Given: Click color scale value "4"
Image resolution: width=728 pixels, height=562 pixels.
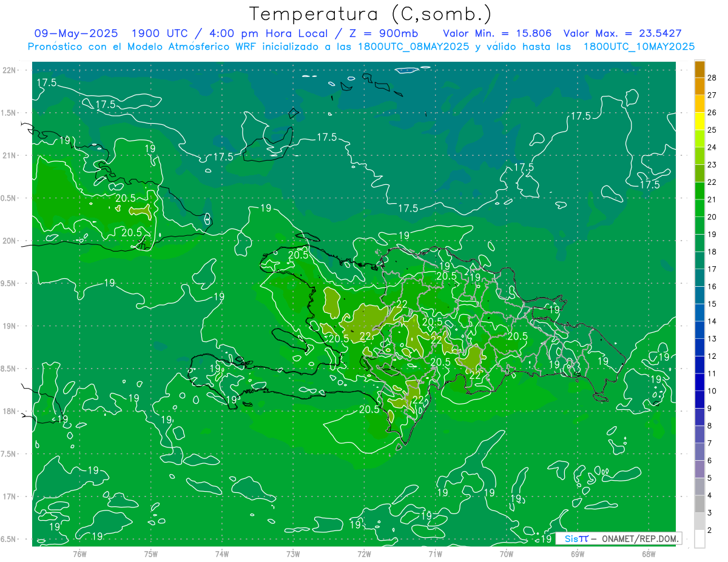Looking at the screenshot, I should [x=710, y=496].
